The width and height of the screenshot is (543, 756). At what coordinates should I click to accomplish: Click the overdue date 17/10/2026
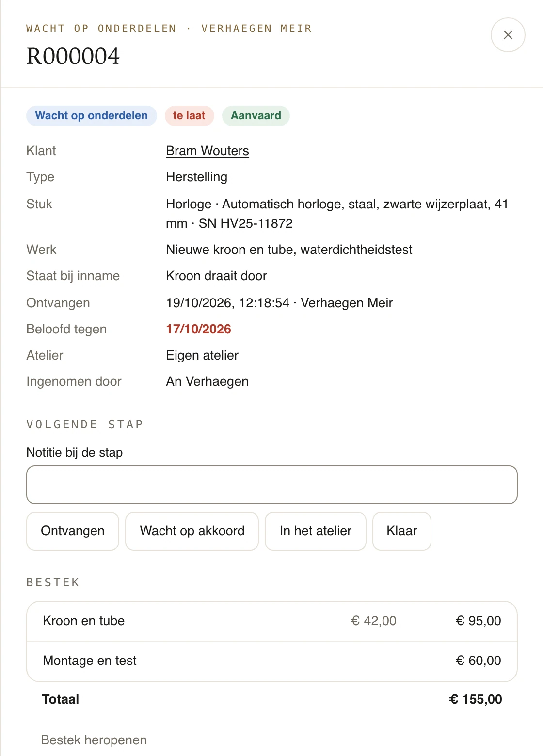(x=198, y=329)
